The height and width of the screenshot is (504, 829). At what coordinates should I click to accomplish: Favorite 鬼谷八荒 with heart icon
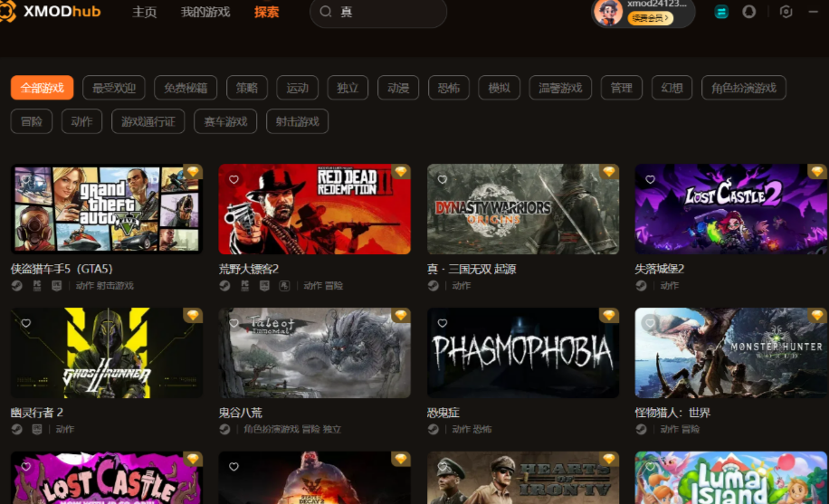[x=233, y=323]
